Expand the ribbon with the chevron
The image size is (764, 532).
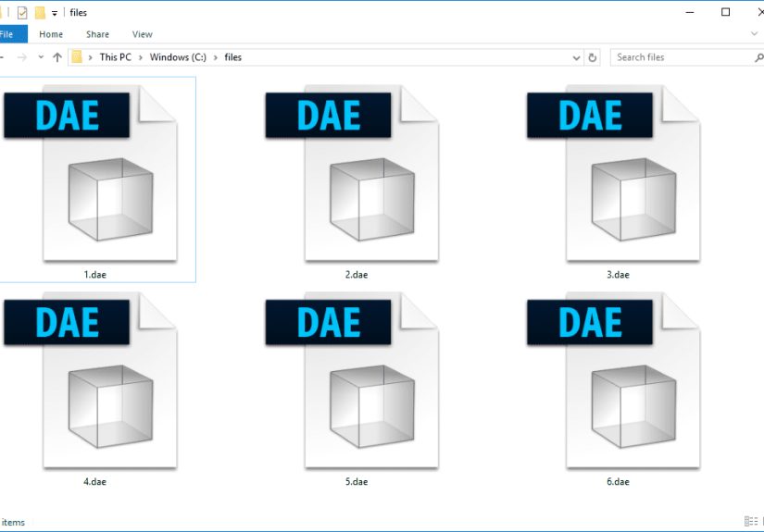pos(754,33)
